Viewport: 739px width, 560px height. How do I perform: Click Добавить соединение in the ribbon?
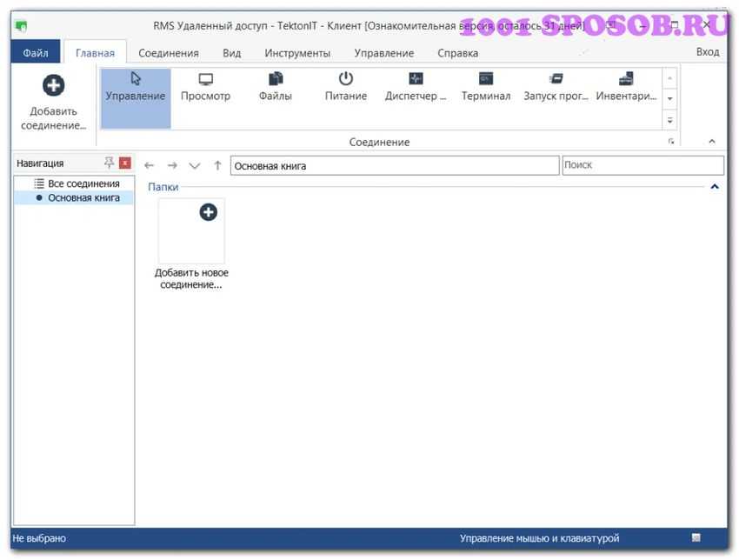54,103
